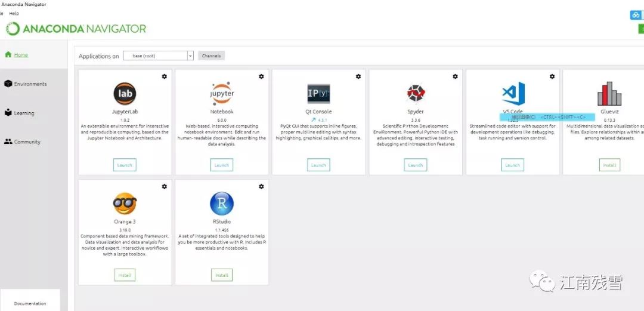Click the Orange 3 version 3.19.0 text

125,230
